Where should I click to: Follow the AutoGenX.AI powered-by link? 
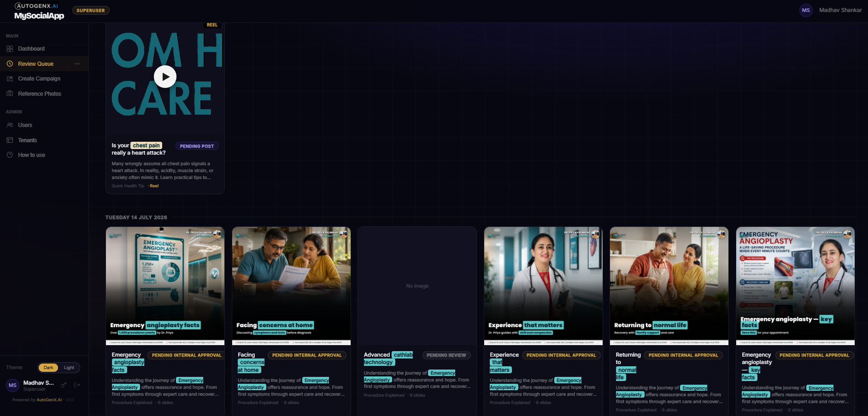coord(49,400)
